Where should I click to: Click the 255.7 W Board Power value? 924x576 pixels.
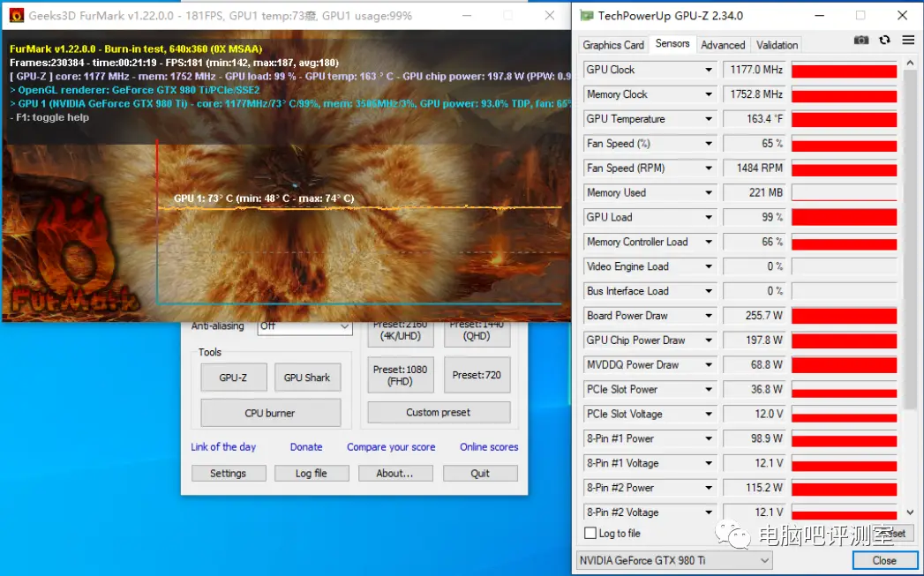coord(755,316)
